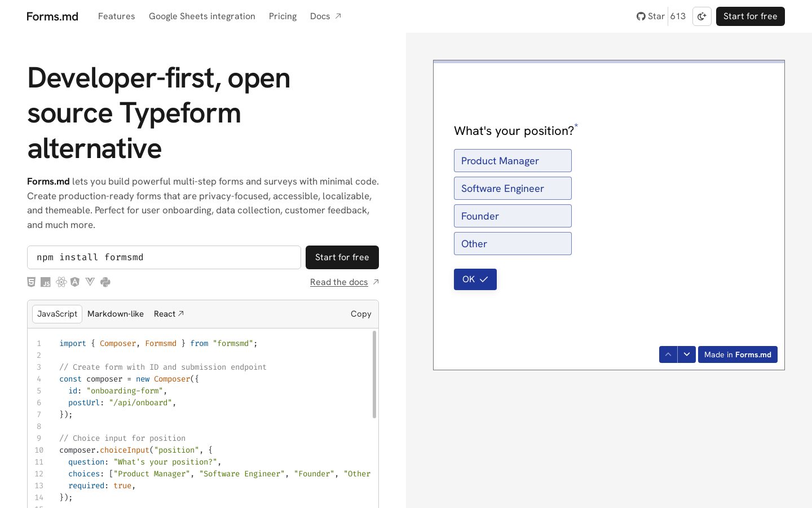
Task: Choose Other option
Action: 513,244
